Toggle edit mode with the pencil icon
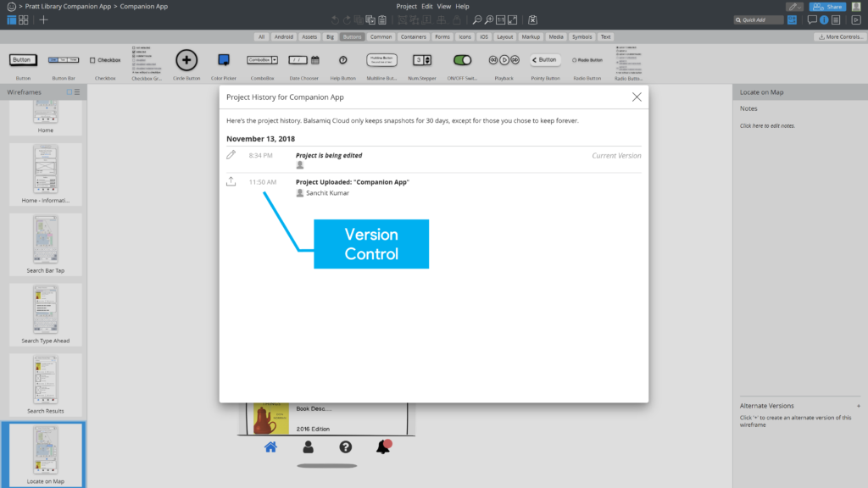This screenshot has width=868, height=488. [792, 6]
